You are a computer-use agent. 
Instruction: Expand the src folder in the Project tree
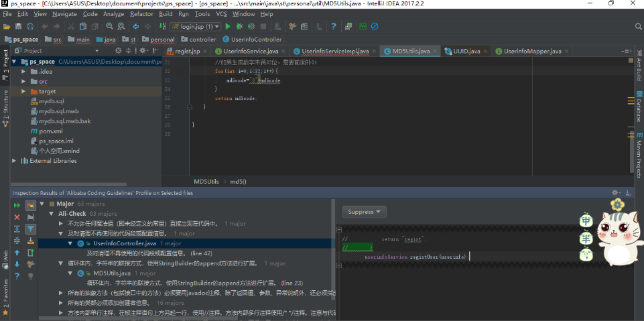pyautogui.click(x=23, y=81)
